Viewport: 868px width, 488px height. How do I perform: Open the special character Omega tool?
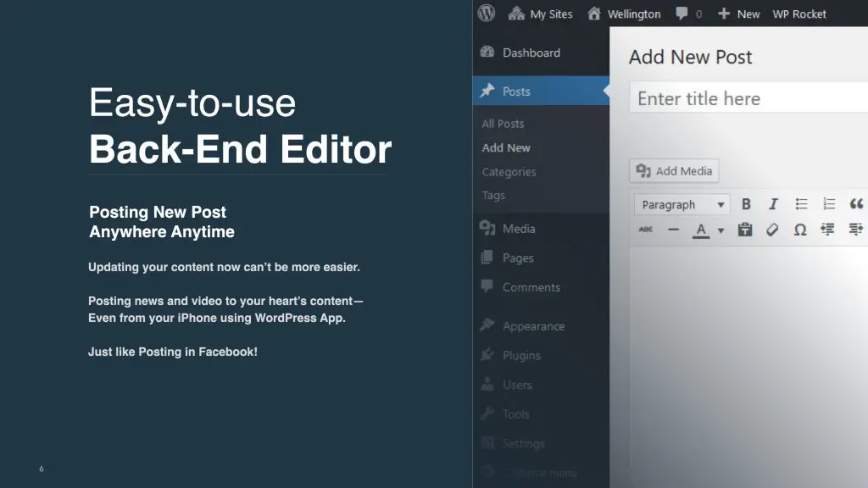coord(799,230)
